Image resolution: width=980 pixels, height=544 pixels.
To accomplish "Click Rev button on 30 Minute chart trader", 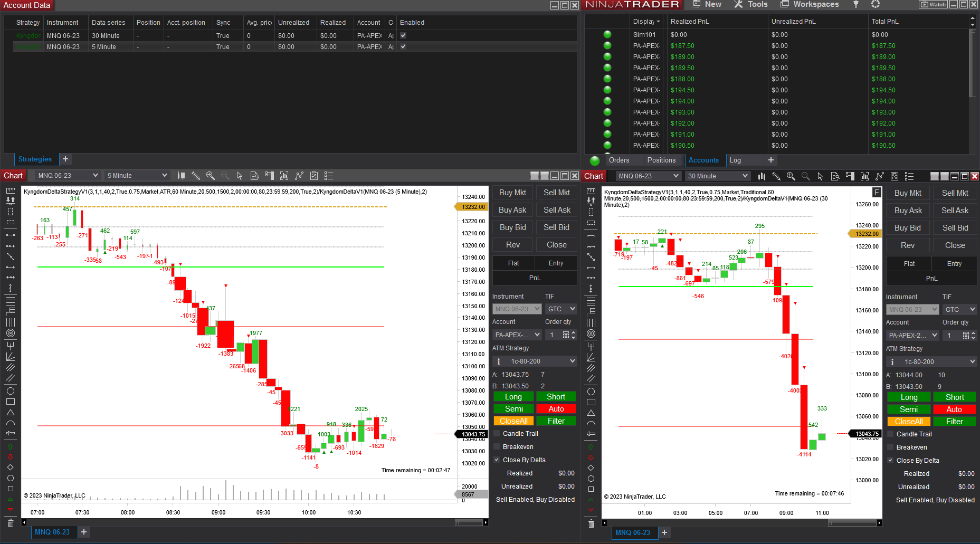I will 908,245.
